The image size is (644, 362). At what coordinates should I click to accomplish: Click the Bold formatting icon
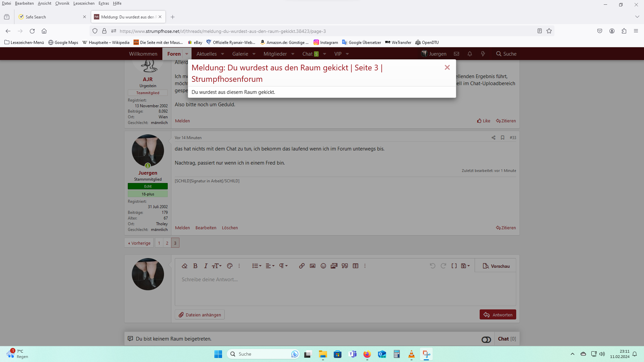pyautogui.click(x=195, y=266)
